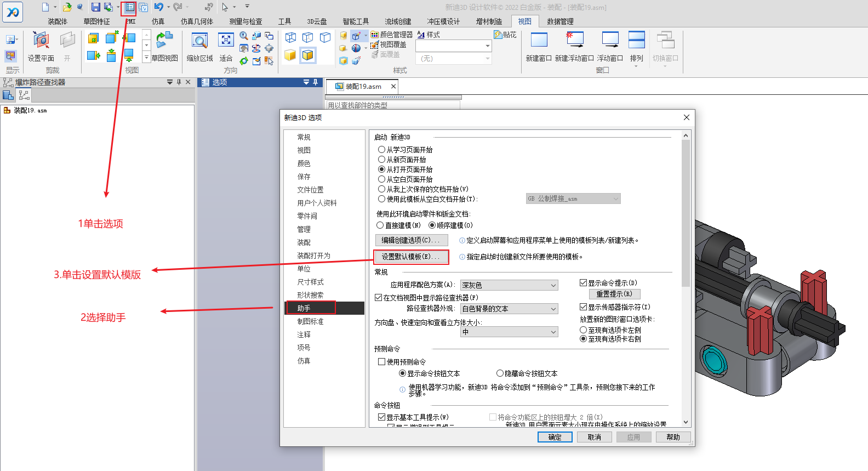The width and height of the screenshot is (868, 471).
Task: Click 视图覆盖 view override icon
Action: (x=389, y=44)
